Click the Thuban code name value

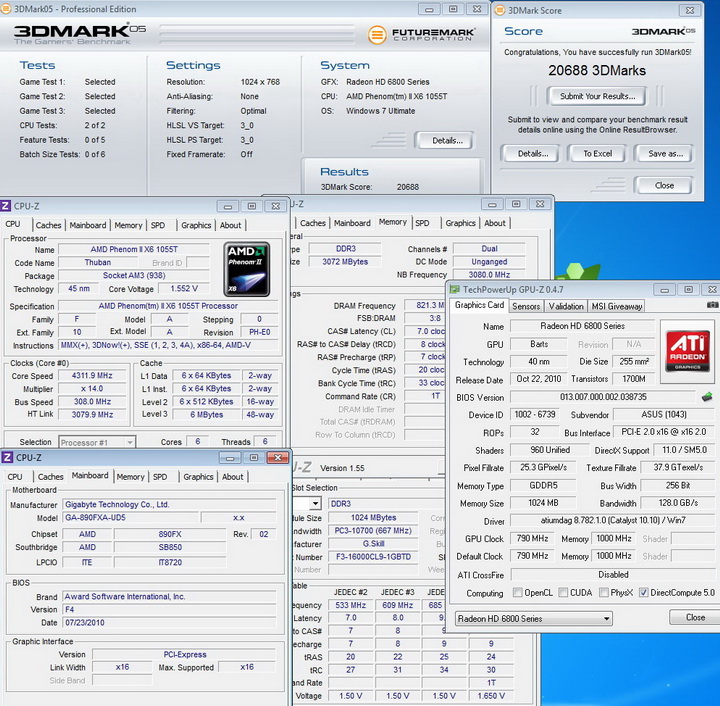[x=97, y=262]
